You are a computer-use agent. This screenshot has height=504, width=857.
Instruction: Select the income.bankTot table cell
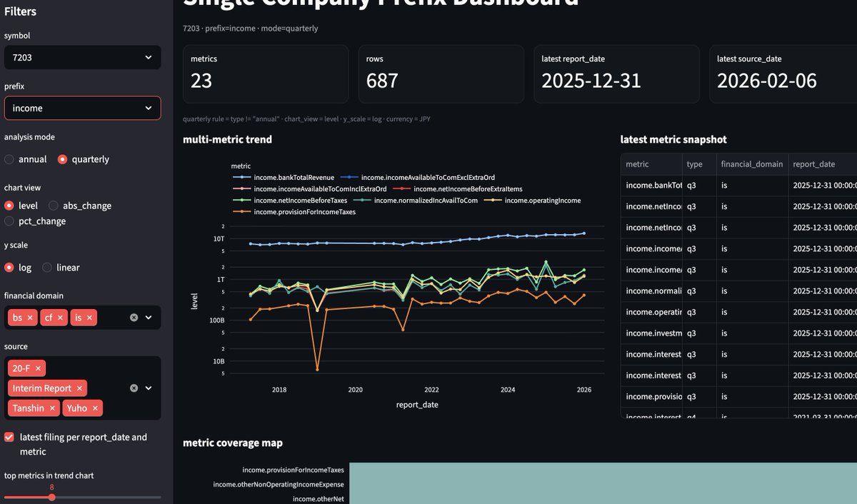[651, 185]
